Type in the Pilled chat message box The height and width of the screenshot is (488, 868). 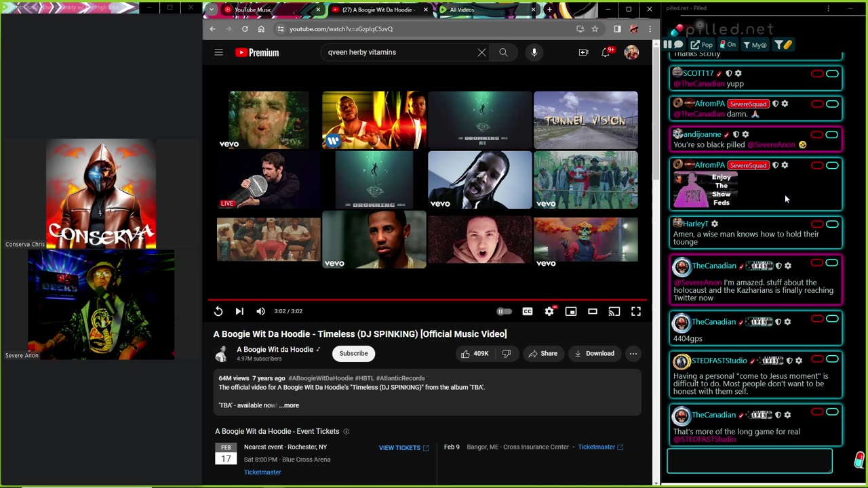[750, 461]
